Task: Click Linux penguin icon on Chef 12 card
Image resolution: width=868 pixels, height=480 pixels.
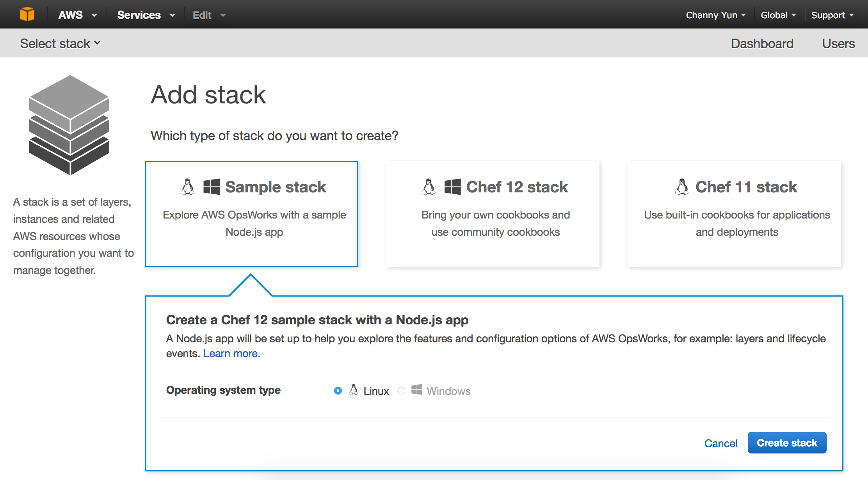Action: (429, 187)
